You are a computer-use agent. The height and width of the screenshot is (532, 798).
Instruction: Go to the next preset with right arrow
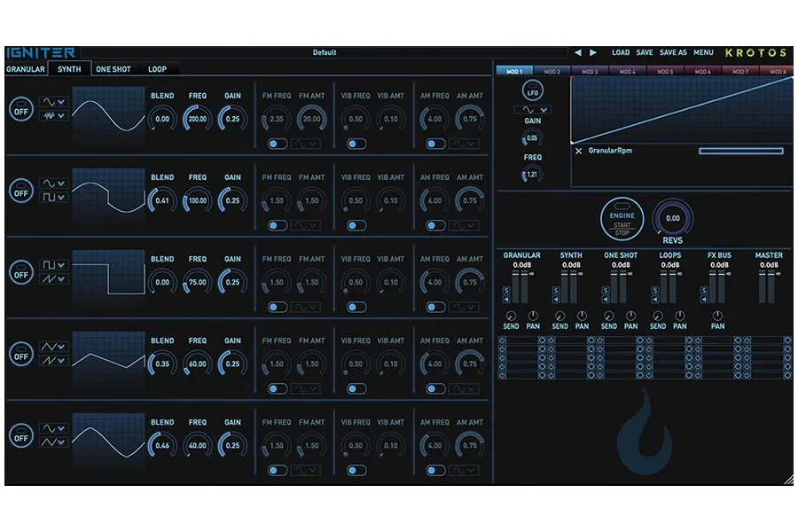[593, 52]
